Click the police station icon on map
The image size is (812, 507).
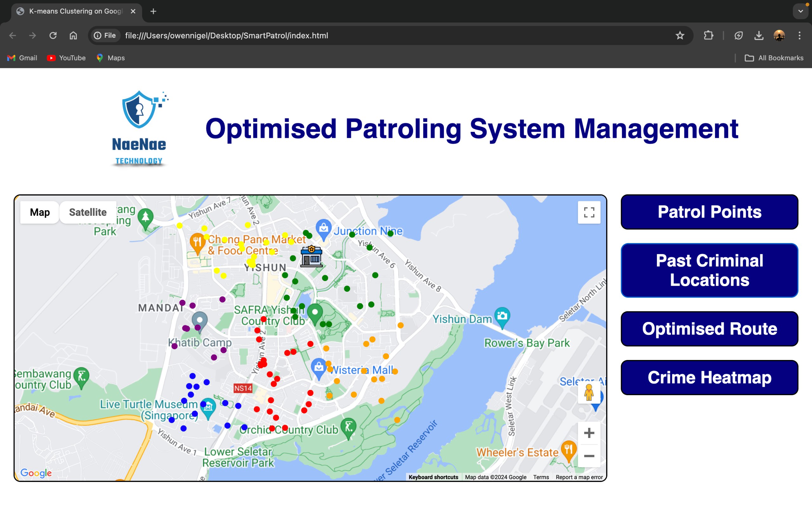tap(311, 256)
